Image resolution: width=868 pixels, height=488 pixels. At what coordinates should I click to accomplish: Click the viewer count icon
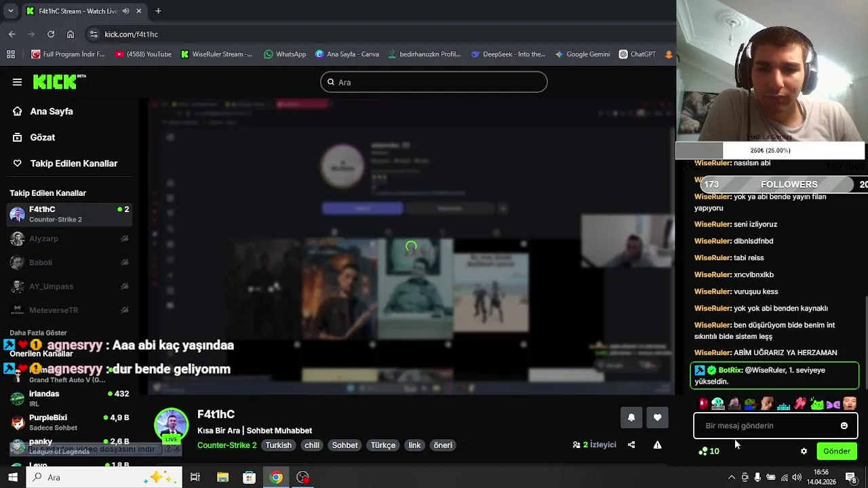[576, 445]
